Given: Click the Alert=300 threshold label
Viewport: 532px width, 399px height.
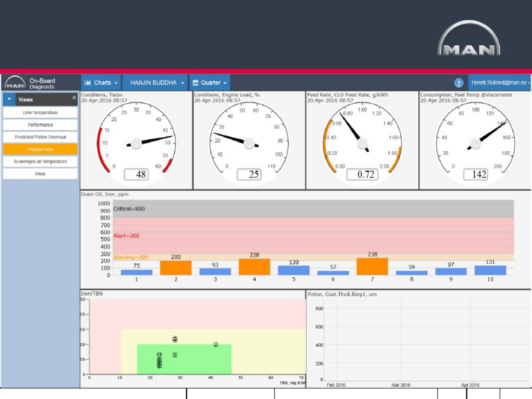Looking at the screenshot, I should (x=126, y=236).
